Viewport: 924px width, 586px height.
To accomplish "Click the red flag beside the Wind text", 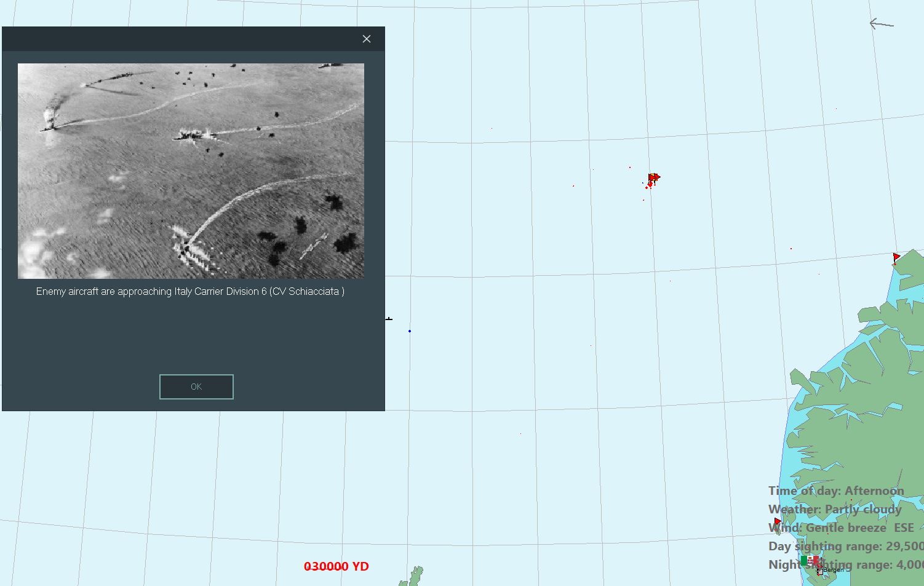I will pos(777,521).
